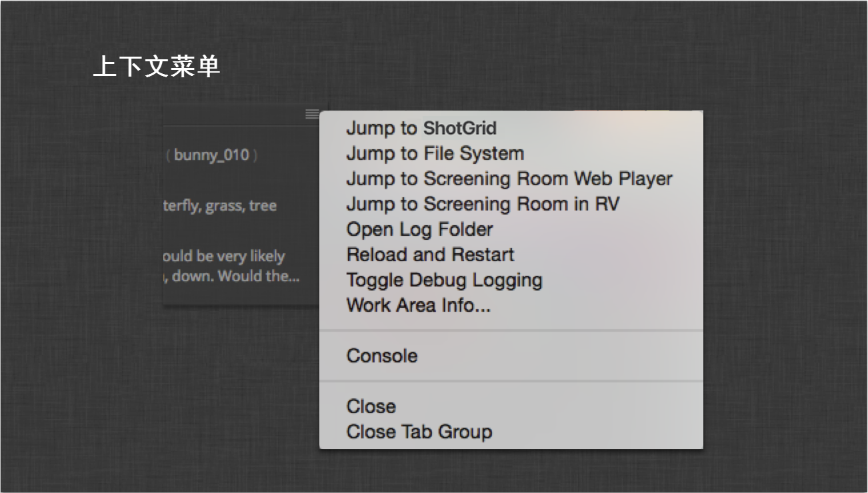Click the 上下文菜单 heading
The image size is (868, 493).
click(x=157, y=67)
